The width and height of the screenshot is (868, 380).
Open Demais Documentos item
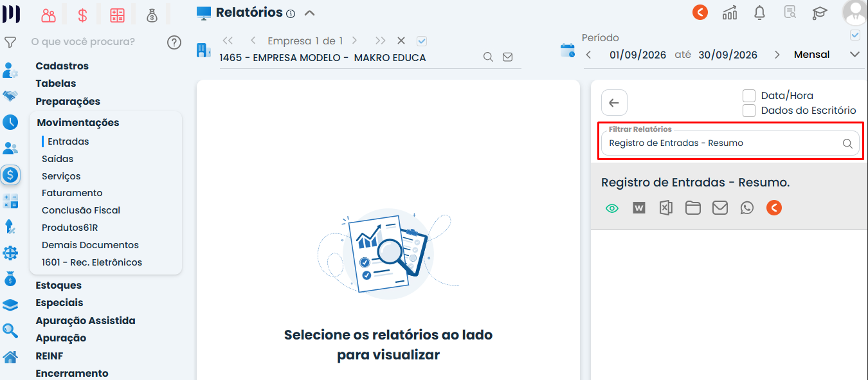(90, 245)
